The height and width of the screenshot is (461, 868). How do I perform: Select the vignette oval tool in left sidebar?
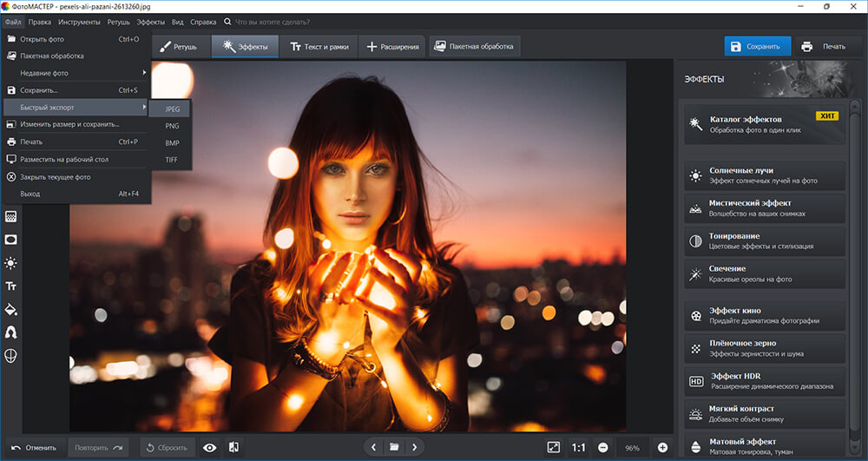tap(10, 240)
